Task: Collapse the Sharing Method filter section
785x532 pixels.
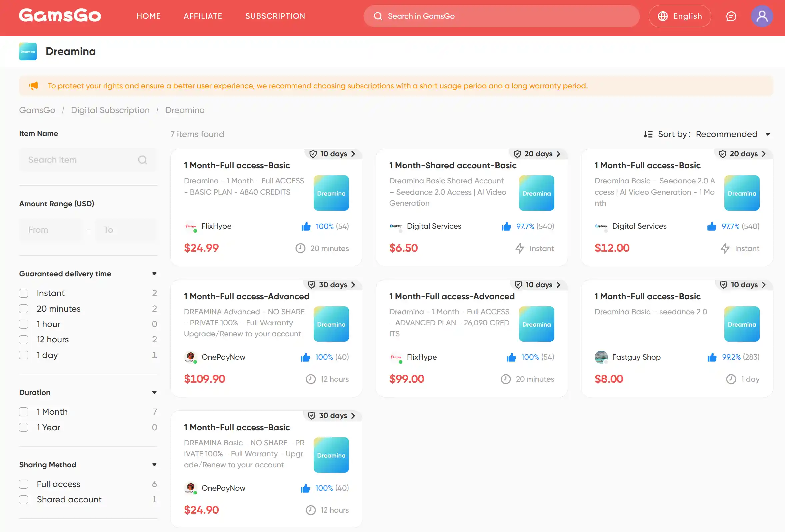Action: coord(154,465)
